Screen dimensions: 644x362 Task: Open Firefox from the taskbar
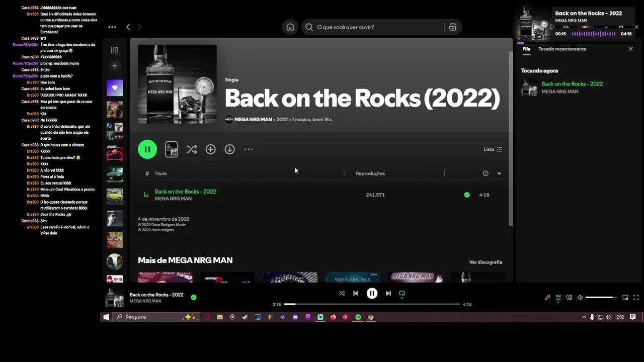click(333, 317)
